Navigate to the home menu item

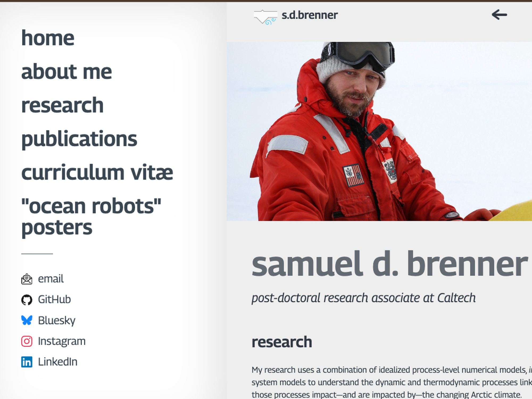(x=47, y=38)
